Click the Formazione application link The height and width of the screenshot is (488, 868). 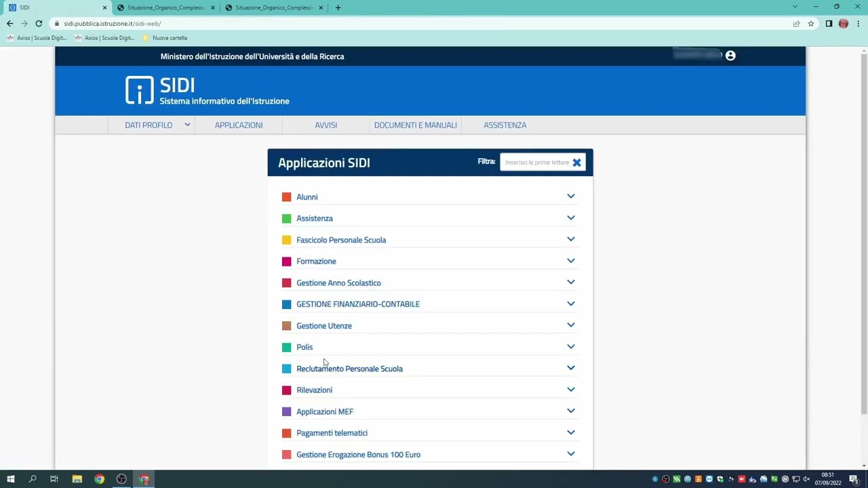pos(316,262)
